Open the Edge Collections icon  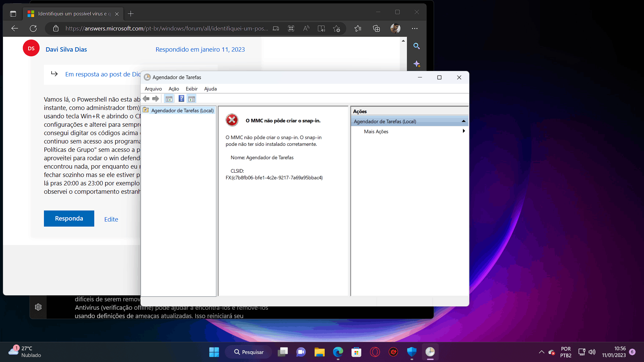point(376,28)
